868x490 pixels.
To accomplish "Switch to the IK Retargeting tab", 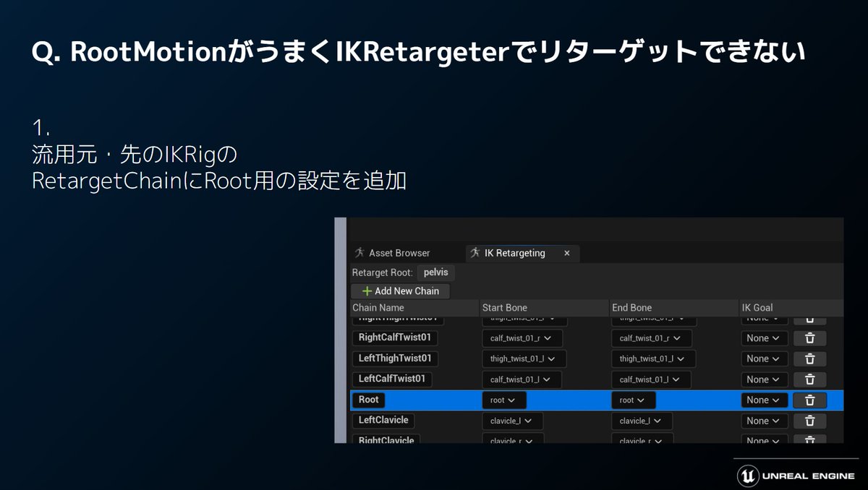I will [522, 253].
